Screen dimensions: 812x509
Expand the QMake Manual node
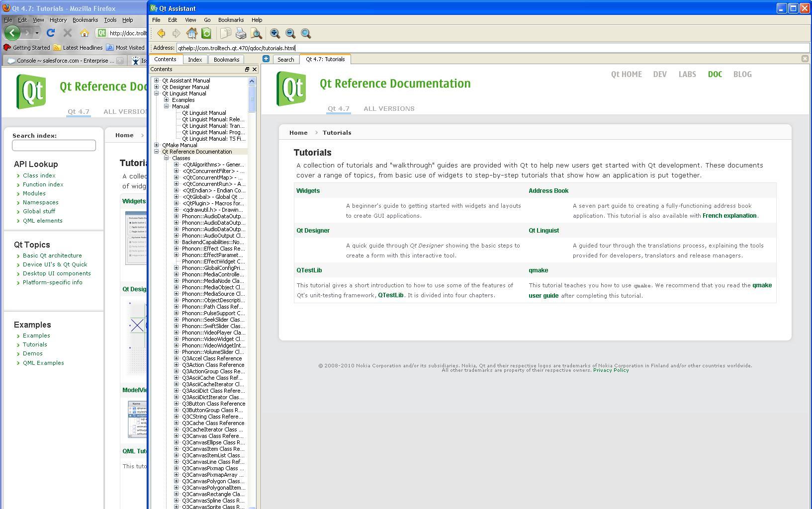pos(157,145)
